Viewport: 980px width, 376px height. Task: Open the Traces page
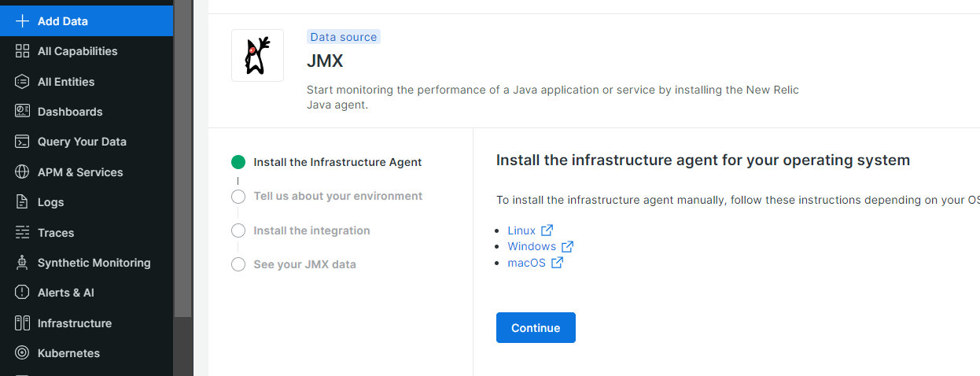(x=87, y=233)
